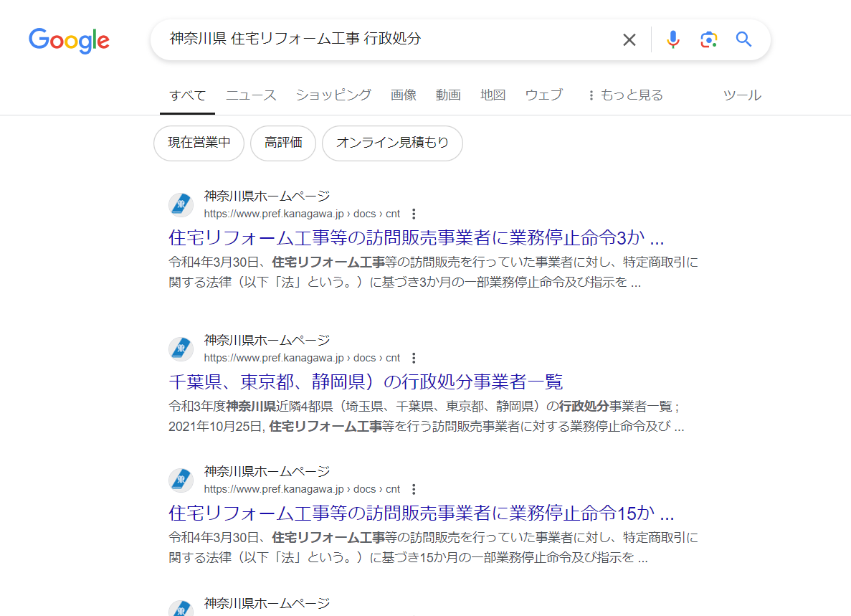Go to the 地図 tab
851x616 pixels.
493,95
